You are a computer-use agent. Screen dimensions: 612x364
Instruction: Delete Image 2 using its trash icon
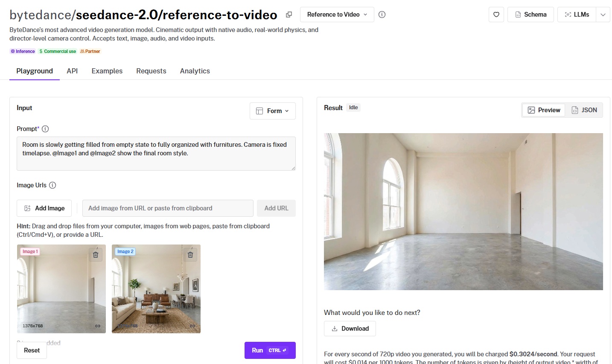pyautogui.click(x=190, y=255)
